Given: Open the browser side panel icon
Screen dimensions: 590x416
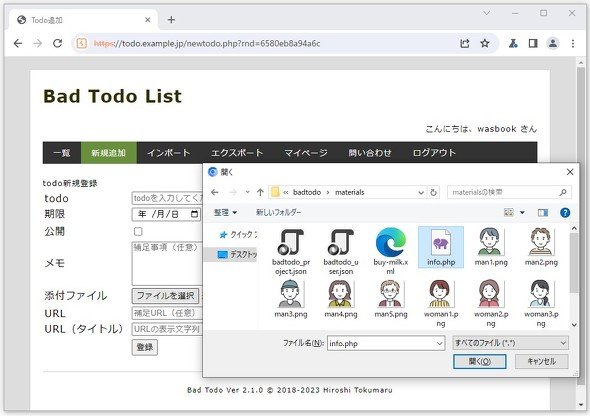Looking at the screenshot, I should 533,43.
